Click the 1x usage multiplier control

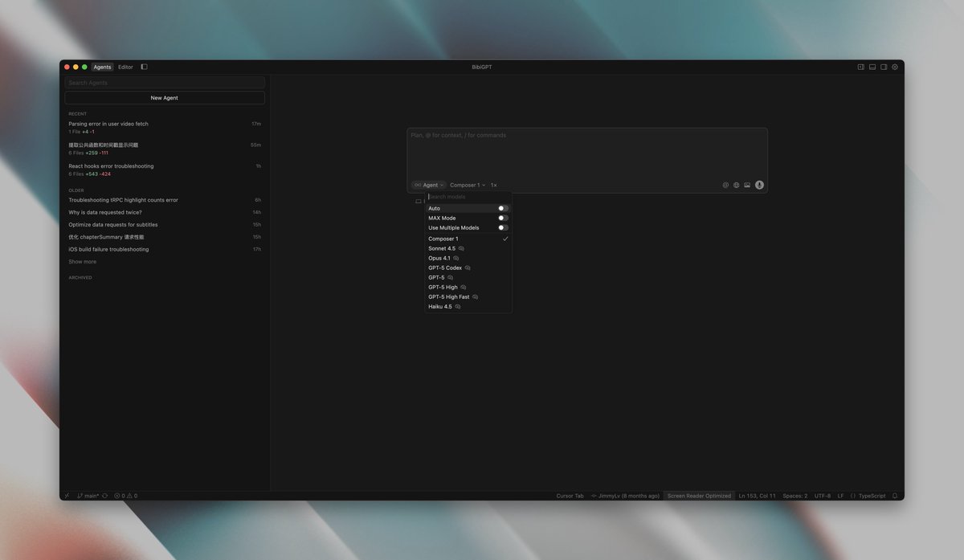point(492,184)
